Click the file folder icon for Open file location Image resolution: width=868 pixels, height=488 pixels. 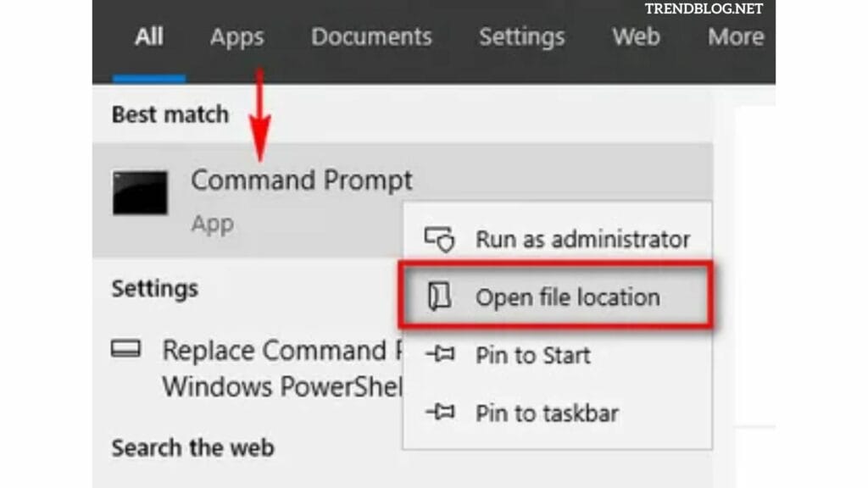tap(439, 297)
